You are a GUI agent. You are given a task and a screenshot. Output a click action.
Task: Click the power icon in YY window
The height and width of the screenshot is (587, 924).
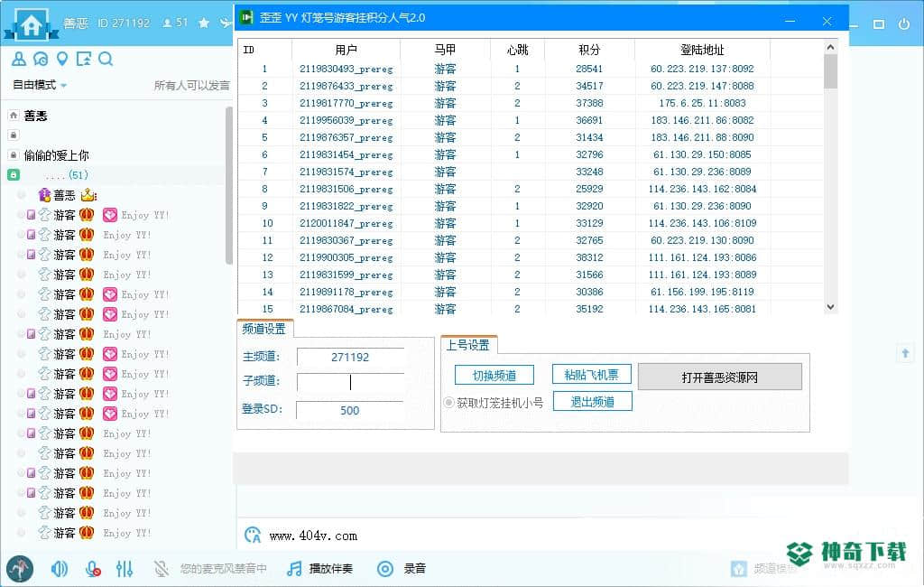pos(904,24)
